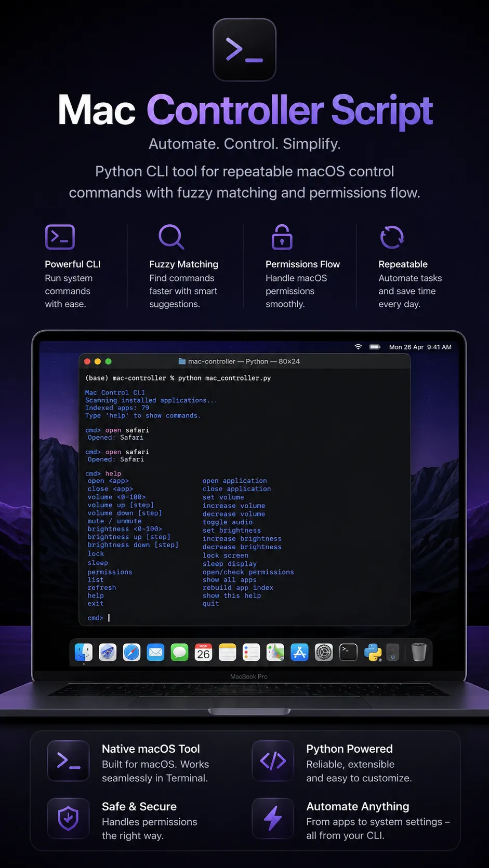Open Messages from the dock
Image resolution: width=489 pixels, height=868 pixels.
coord(179,653)
